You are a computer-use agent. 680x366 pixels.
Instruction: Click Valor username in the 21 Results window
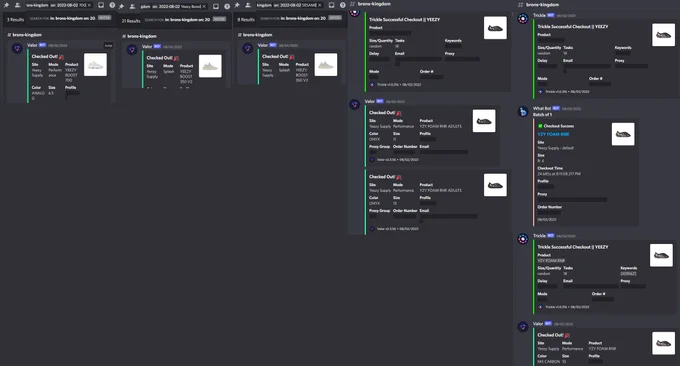coord(147,46)
